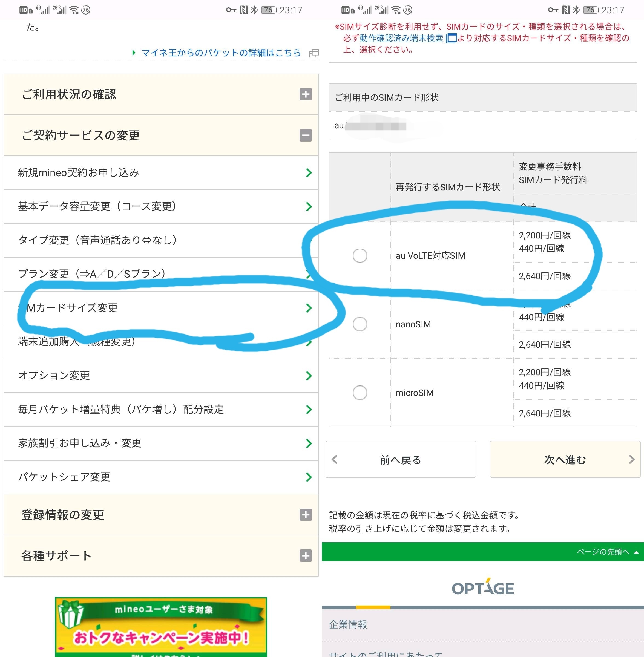Click the ページの先頭へ up arrow
644x657 pixels.
point(636,552)
